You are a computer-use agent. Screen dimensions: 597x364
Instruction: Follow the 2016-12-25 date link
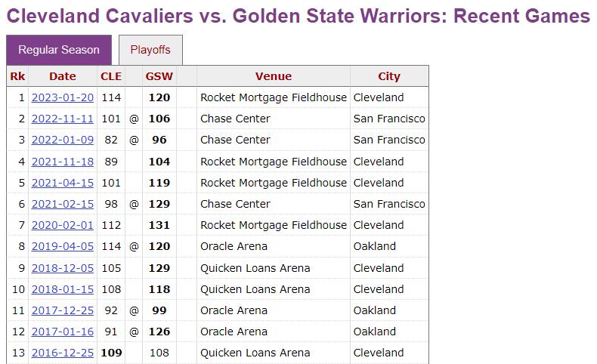pos(63,353)
